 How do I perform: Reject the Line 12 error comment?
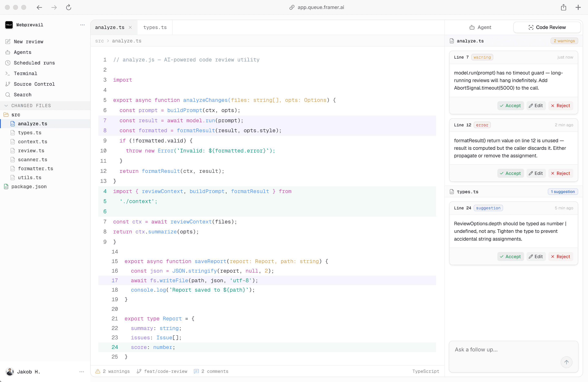pyautogui.click(x=561, y=173)
